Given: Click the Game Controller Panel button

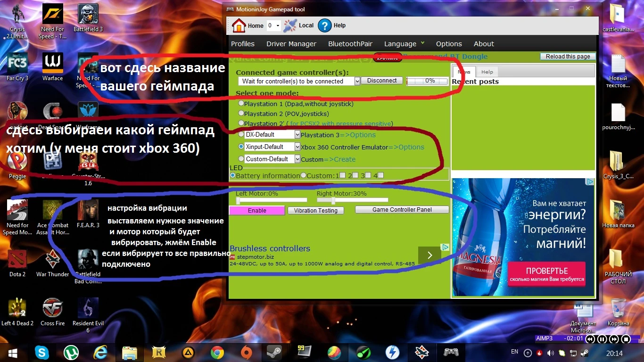Looking at the screenshot, I should point(402,210).
